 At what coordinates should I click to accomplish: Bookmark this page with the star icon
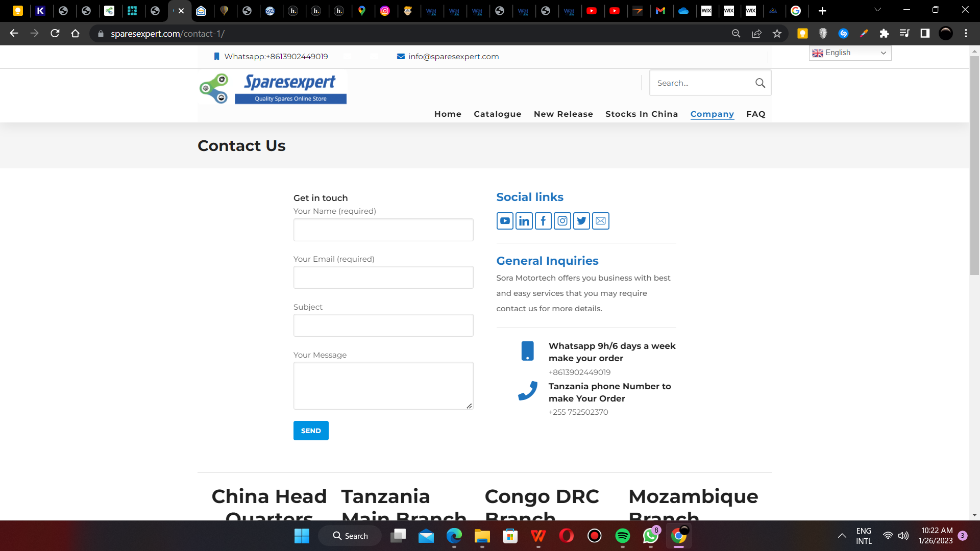pos(777,34)
